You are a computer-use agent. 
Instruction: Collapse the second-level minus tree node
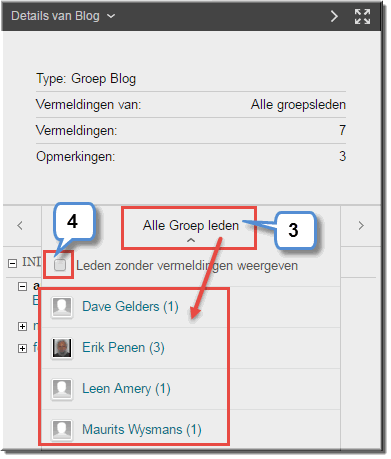pos(22,286)
